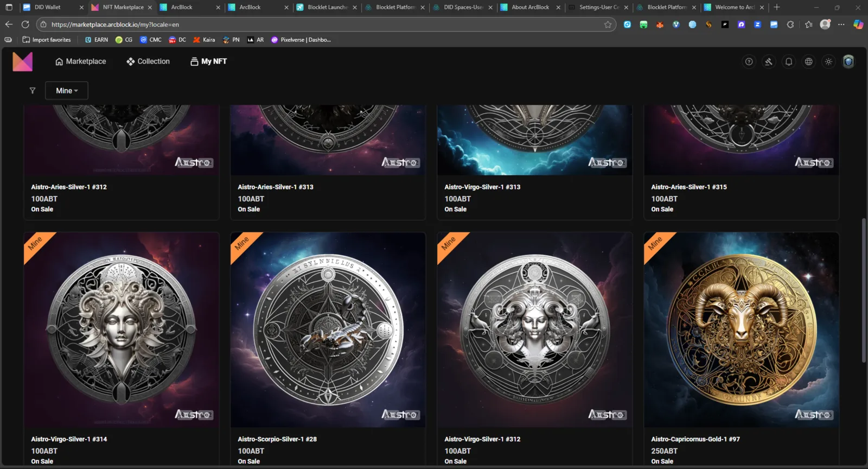Open the black P extension icon
This screenshot has height=469, width=868.
[725, 24]
